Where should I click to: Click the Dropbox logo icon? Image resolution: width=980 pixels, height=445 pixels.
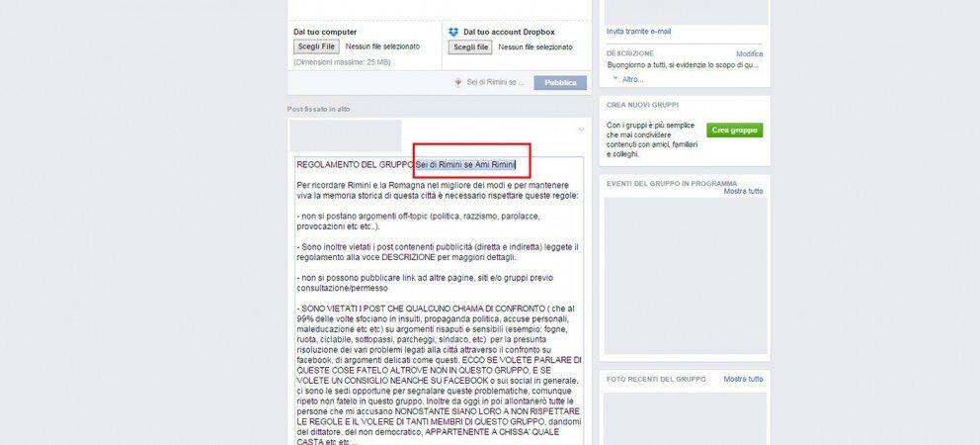[x=453, y=32]
